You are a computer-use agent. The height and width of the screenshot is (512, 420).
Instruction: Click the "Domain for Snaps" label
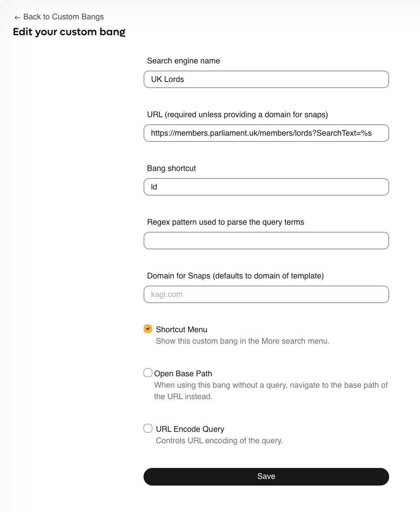coord(235,276)
